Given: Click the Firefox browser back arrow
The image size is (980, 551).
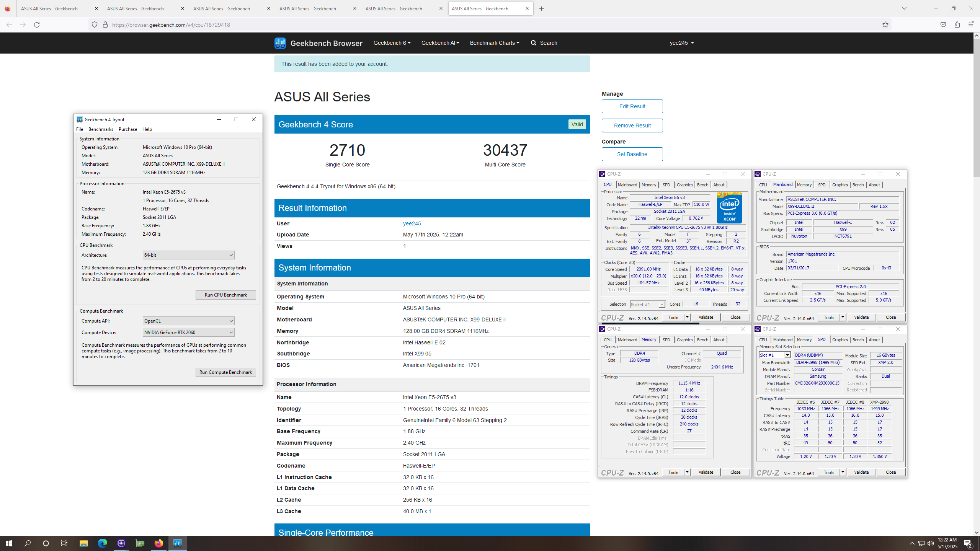Looking at the screenshot, I should (x=9, y=25).
